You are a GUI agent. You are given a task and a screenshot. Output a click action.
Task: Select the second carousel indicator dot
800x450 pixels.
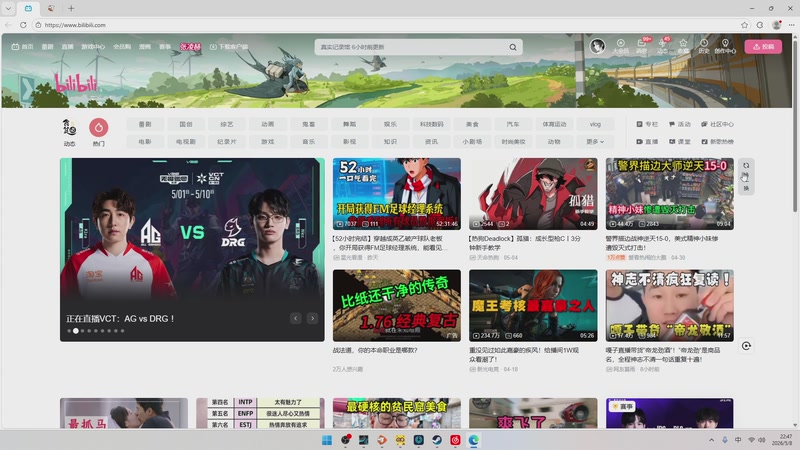tap(76, 331)
